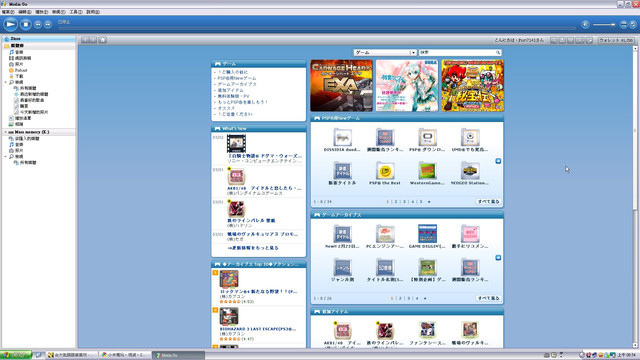This screenshot has width=640, height=360.
Task: Open the white knight story video thumbnail
Action: point(236,143)
